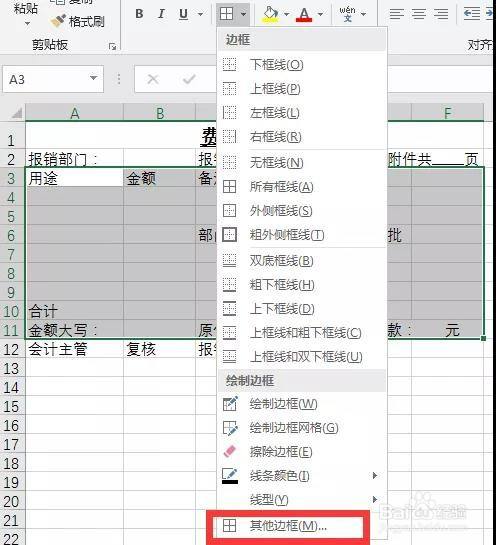This screenshot has height=545, width=496.
Task: Choose 无框线(N) no border
Action: (302, 162)
